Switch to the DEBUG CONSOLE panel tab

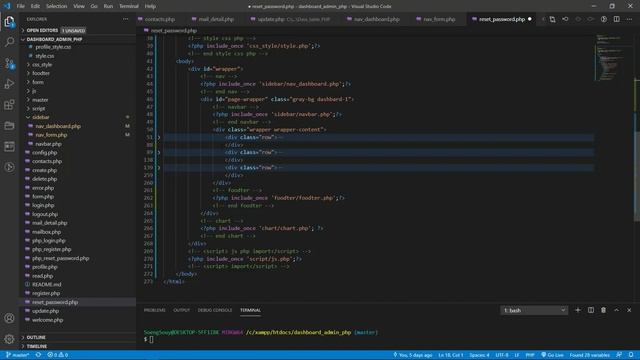[215, 310]
